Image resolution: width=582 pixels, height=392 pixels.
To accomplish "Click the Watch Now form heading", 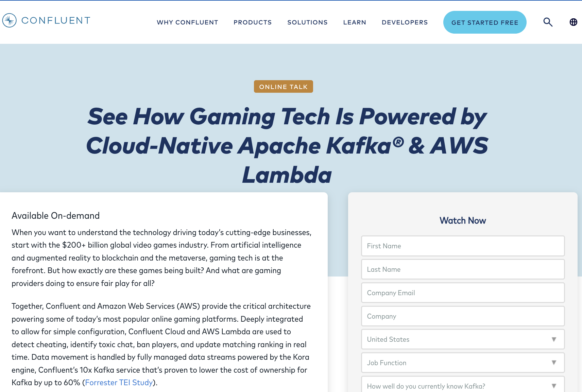I will coord(463,220).
